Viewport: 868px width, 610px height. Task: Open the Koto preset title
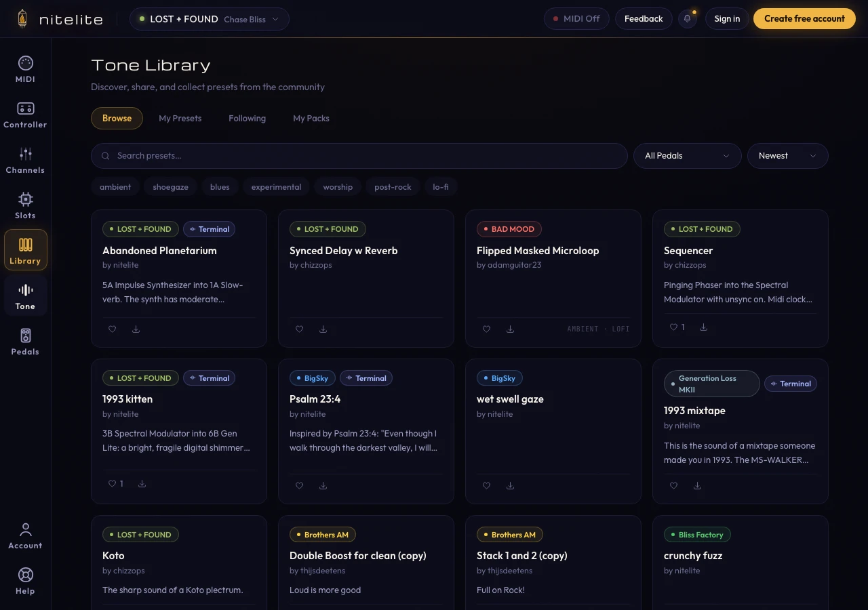(x=113, y=556)
